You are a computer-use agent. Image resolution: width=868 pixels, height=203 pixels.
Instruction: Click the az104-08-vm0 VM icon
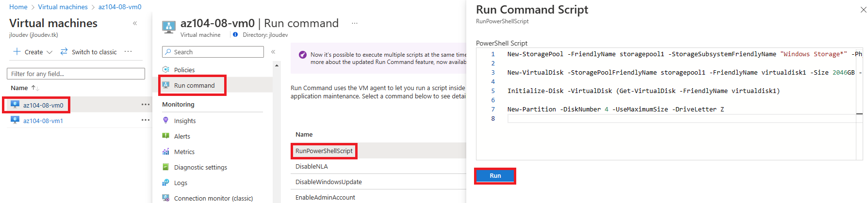click(x=15, y=105)
